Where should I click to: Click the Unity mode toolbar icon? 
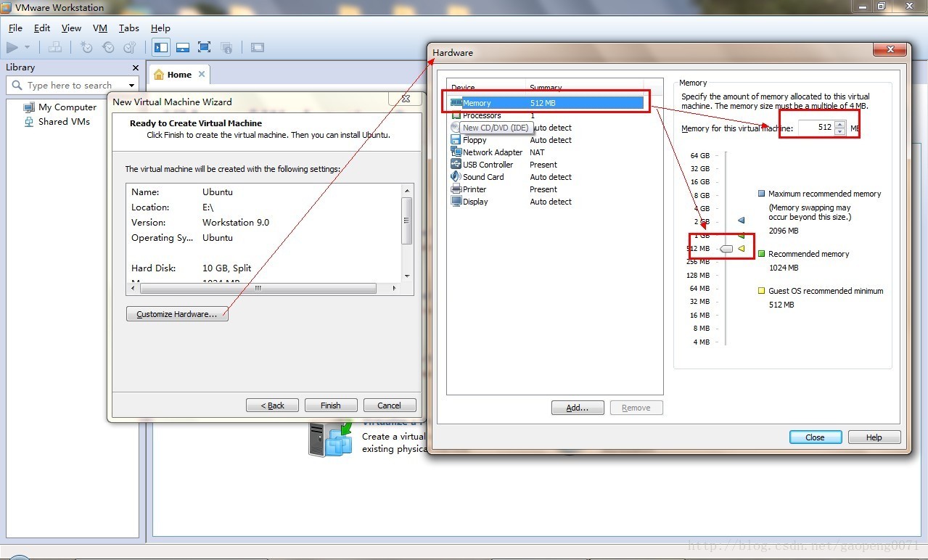(x=226, y=48)
